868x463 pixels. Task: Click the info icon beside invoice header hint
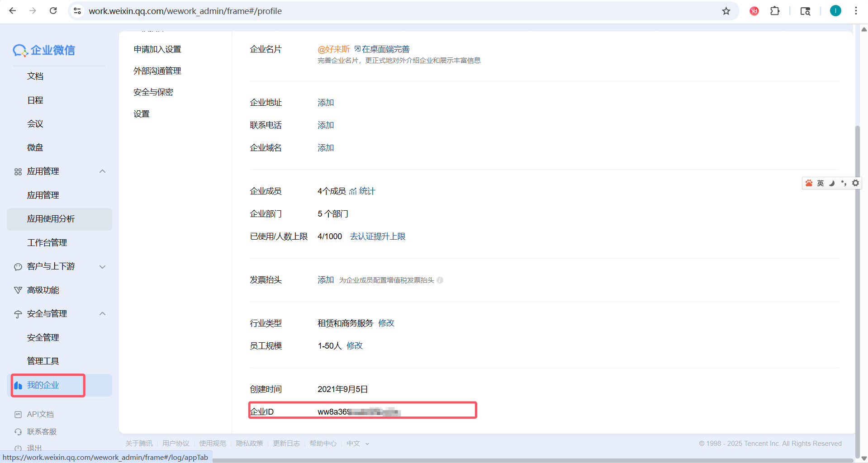440,280
